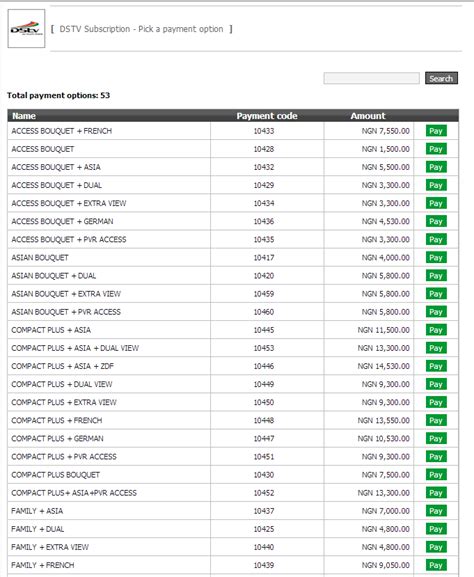Click the Name column header
Image resolution: width=474 pixels, height=577 pixels.
coord(24,116)
